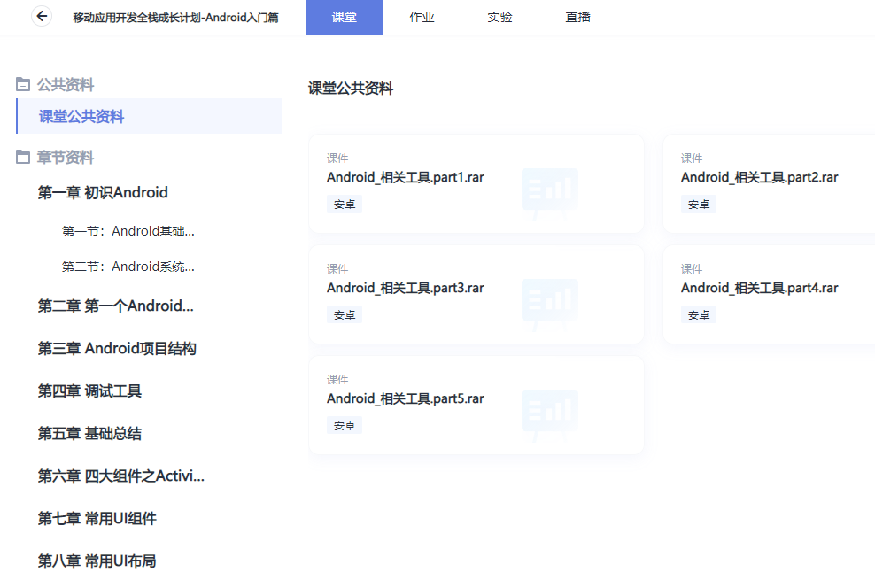875x588 pixels.
Task: Open file Android_相关工具.part3.rar
Action: point(405,288)
